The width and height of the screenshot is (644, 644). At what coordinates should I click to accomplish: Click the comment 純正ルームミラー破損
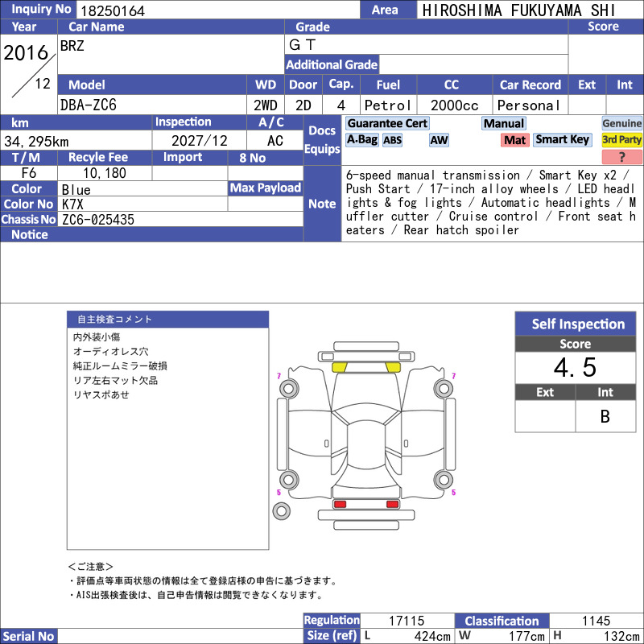(120, 366)
